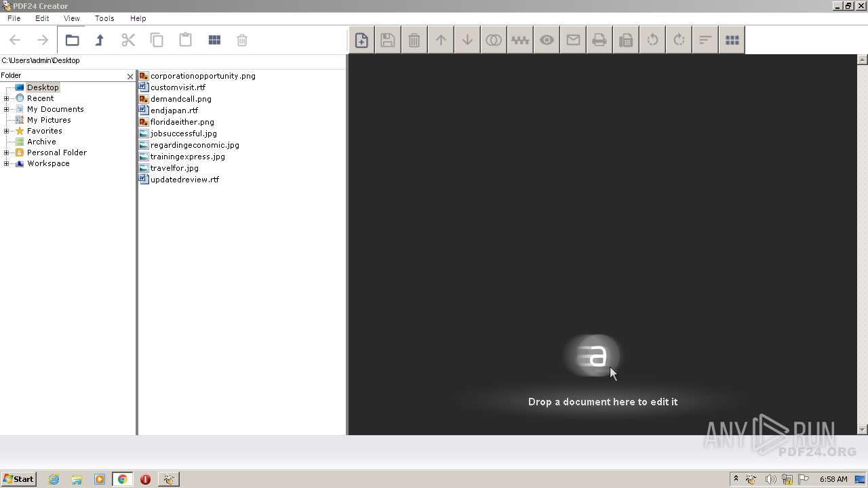
Task: Close the Folder panel with X
Action: [130, 77]
